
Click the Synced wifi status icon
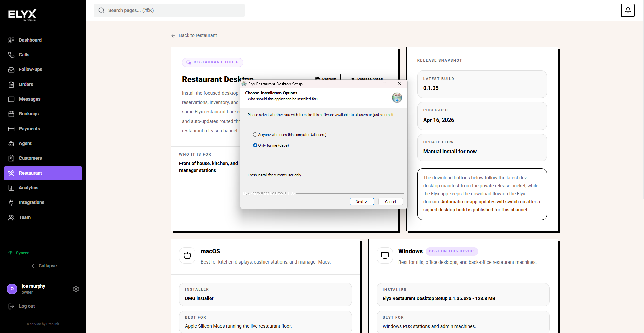point(11,253)
